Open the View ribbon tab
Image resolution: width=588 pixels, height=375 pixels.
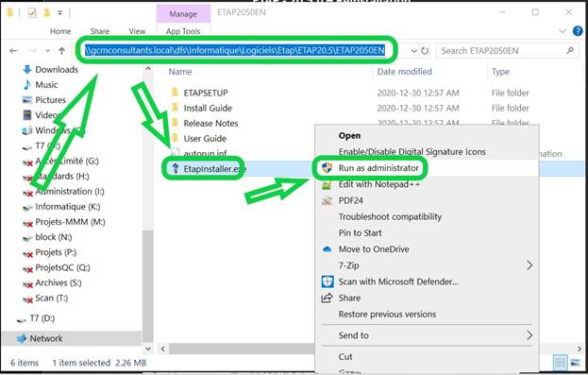click(x=137, y=31)
